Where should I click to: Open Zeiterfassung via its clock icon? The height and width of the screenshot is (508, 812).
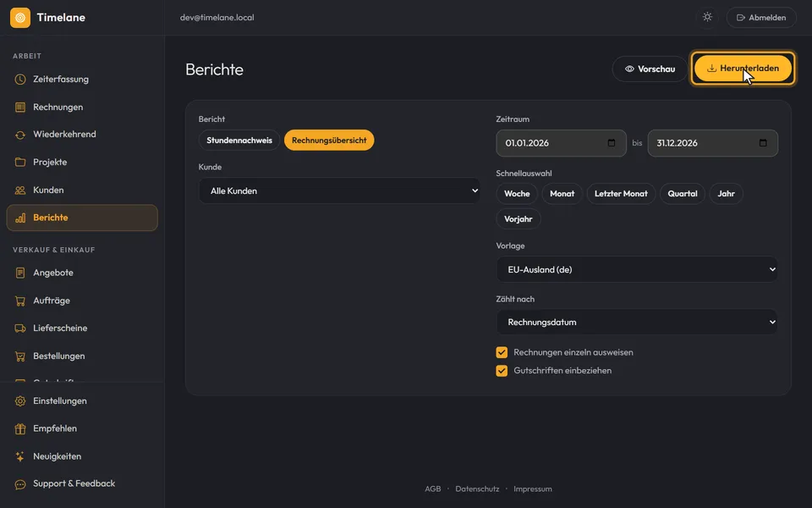20,80
